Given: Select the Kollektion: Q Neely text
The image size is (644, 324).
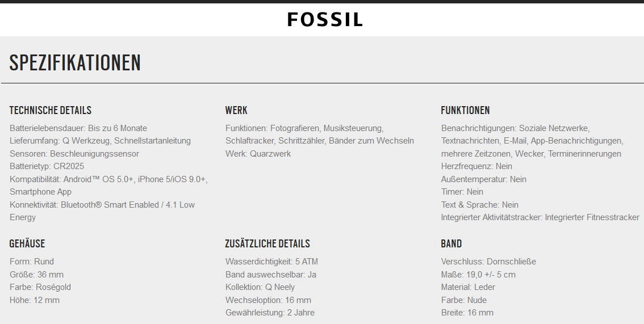Looking at the screenshot, I should (x=260, y=287).
